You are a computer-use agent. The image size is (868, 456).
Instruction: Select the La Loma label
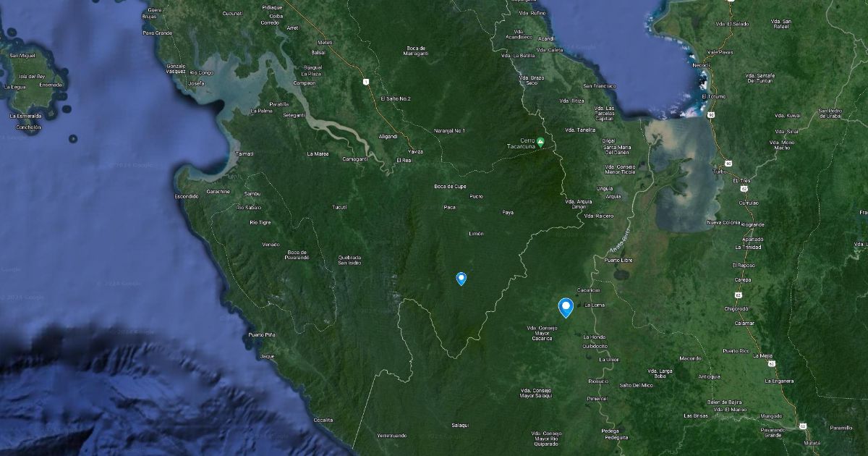[x=594, y=305]
